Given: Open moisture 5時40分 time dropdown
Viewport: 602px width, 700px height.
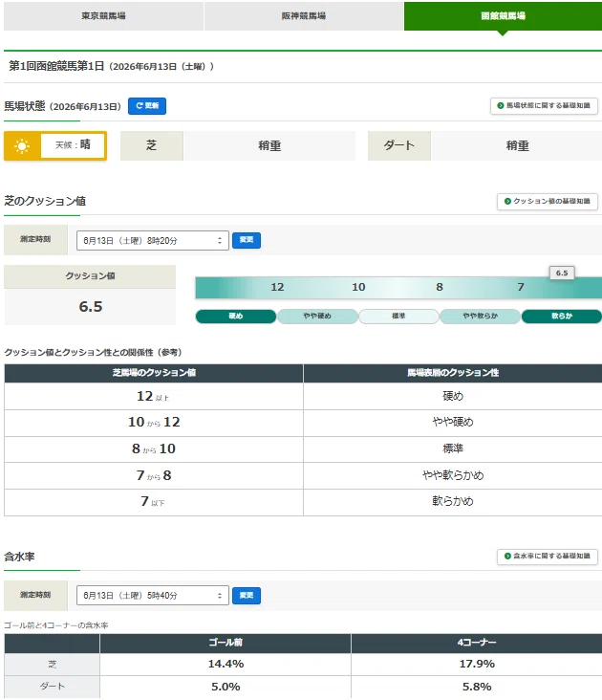Looking at the screenshot, I should (153, 596).
